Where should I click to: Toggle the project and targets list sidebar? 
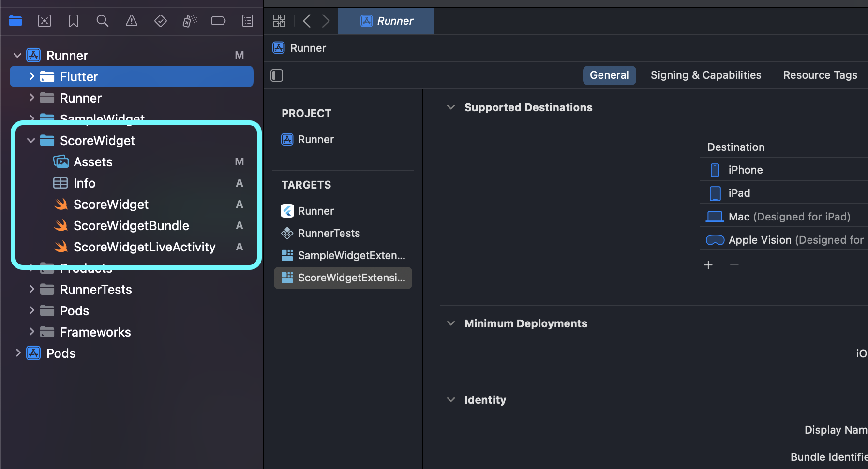click(277, 75)
